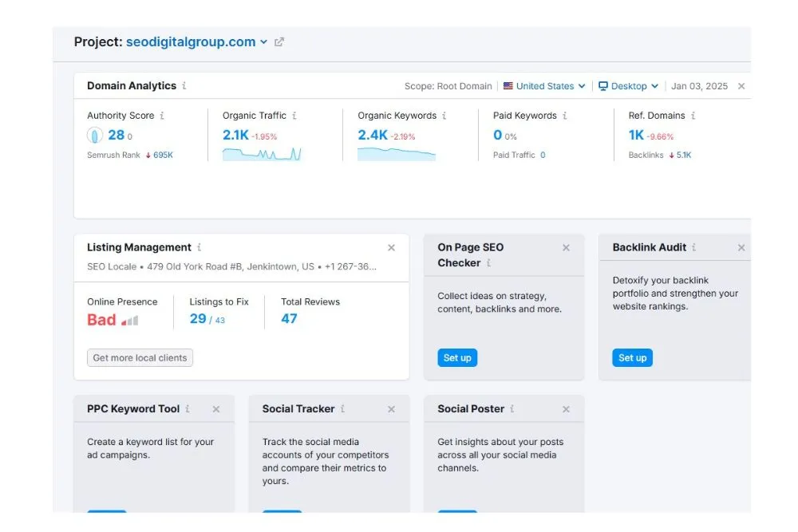Click the PPC Keyword Tool info icon

(188, 408)
